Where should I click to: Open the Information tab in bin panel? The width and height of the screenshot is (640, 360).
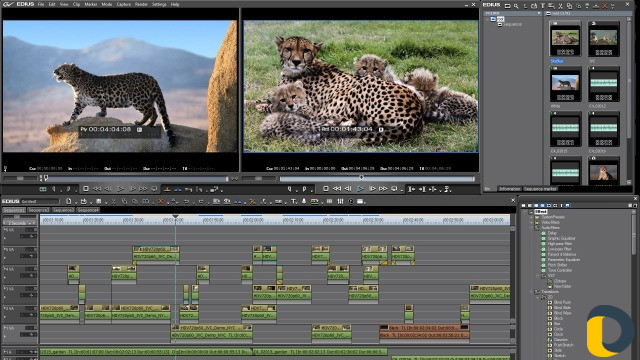(510, 189)
